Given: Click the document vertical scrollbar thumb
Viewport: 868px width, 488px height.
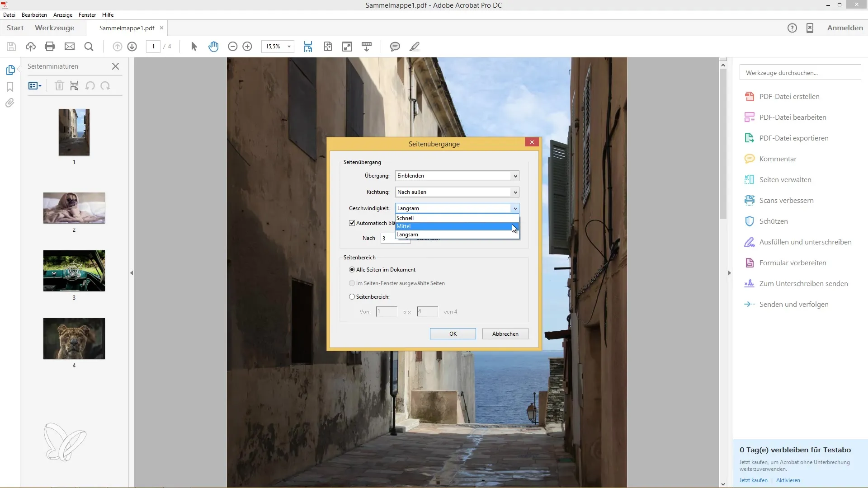Looking at the screenshot, I should tap(723, 145).
